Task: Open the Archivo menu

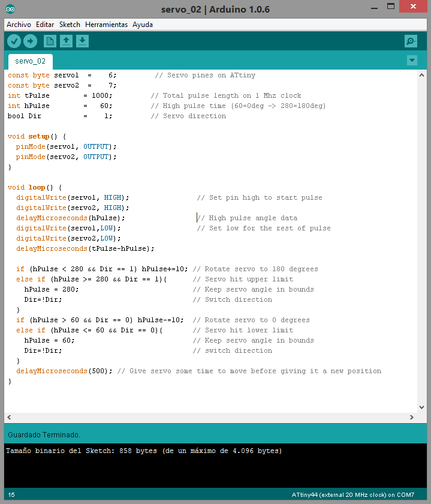Action: 19,25
